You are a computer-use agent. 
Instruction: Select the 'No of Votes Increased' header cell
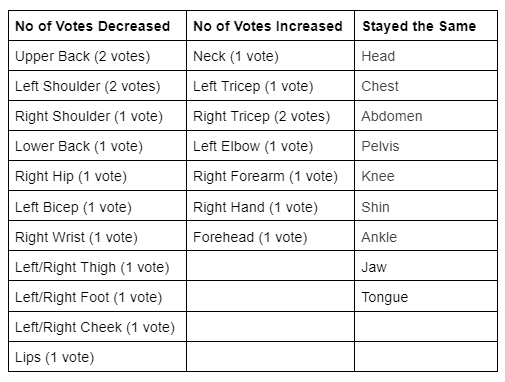point(270,26)
